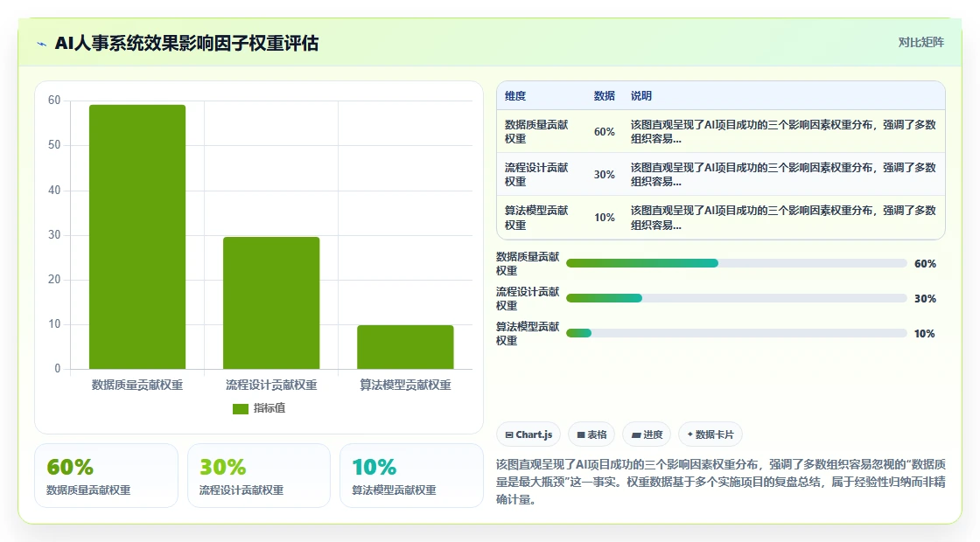Click the 算法模型贡献权重 bar in chart

tap(406, 347)
